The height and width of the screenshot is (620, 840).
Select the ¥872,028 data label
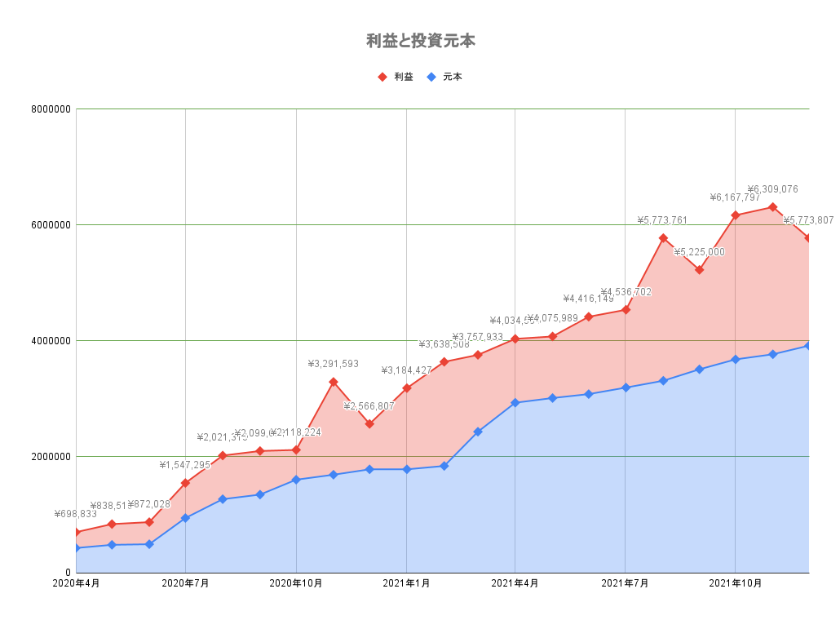[149, 504]
